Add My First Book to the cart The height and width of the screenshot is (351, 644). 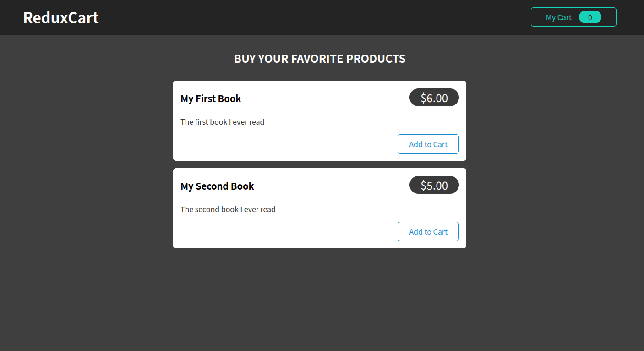click(x=428, y=144)
